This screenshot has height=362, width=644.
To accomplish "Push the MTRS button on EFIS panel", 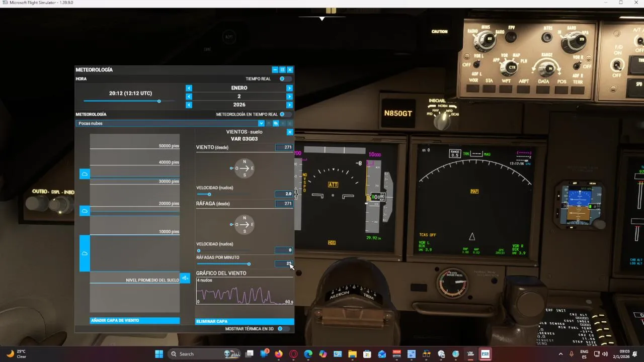I will click(x=547, y=38).
